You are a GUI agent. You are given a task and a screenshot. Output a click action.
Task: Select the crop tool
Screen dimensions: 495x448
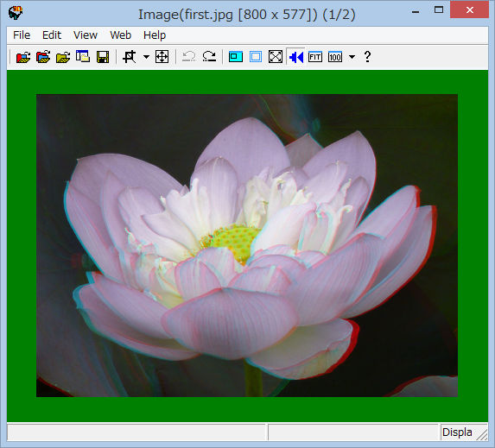point(130,57)
